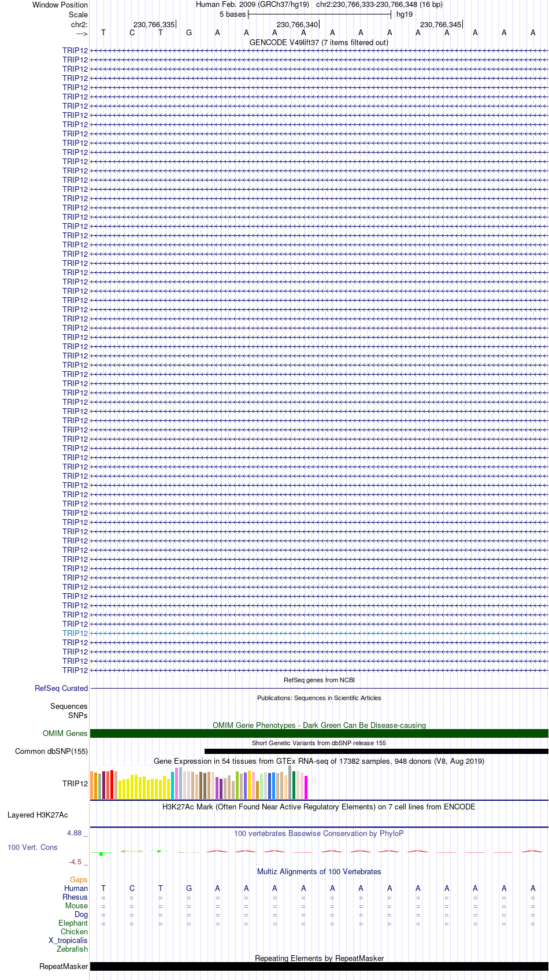Viewport: 549px width, 980px height.
Task: Open Multiz Alignments of 100 Vertebrates title
Action: click(319, 871)
